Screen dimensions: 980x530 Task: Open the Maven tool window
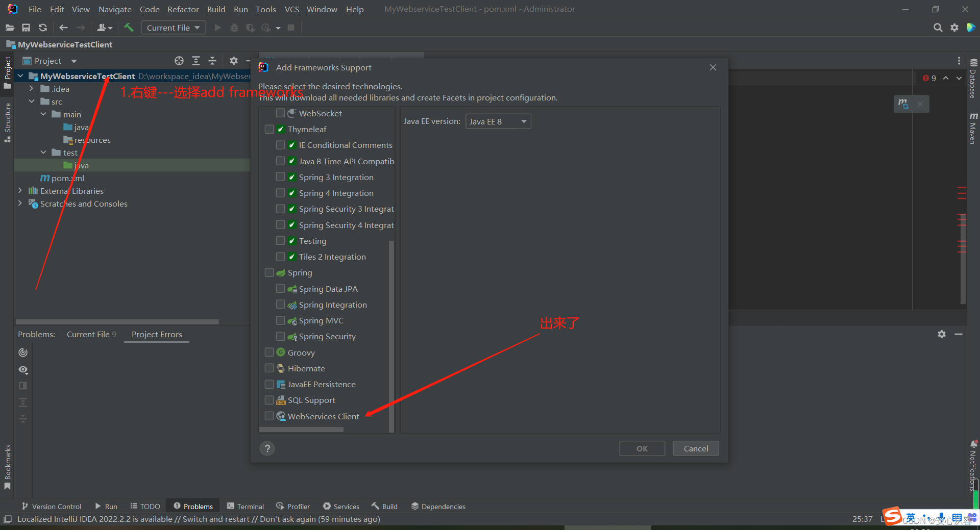coord(973,127)
